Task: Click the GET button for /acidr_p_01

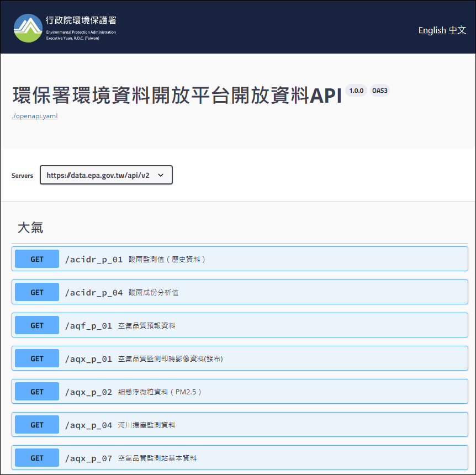Action: [x=37, y=259]
